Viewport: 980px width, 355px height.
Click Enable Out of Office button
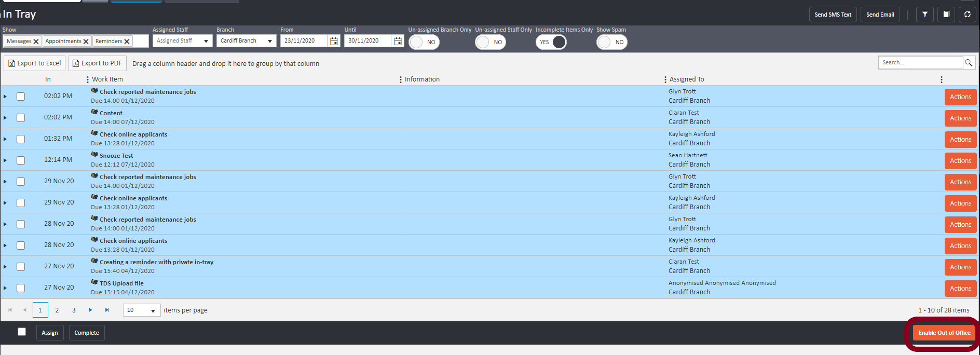(944, 333)
